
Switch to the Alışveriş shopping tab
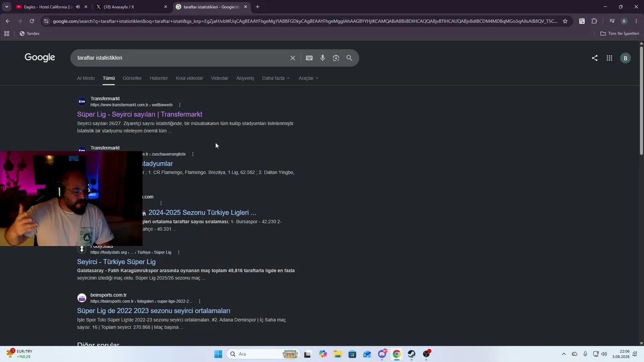click(x=245, y=78)
